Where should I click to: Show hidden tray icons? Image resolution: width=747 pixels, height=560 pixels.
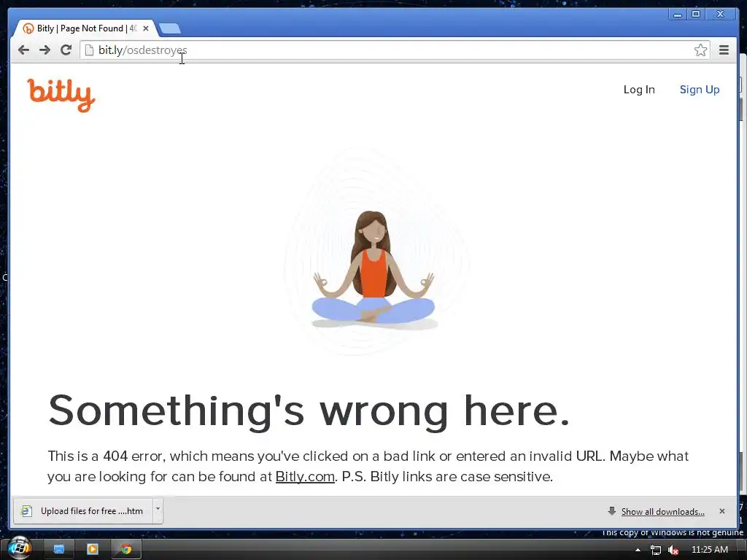point(638,550)
